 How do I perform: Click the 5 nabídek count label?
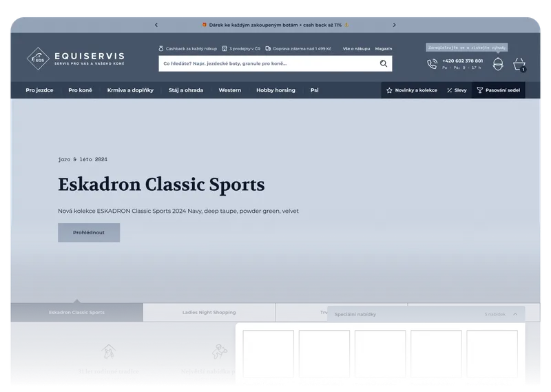495,314
